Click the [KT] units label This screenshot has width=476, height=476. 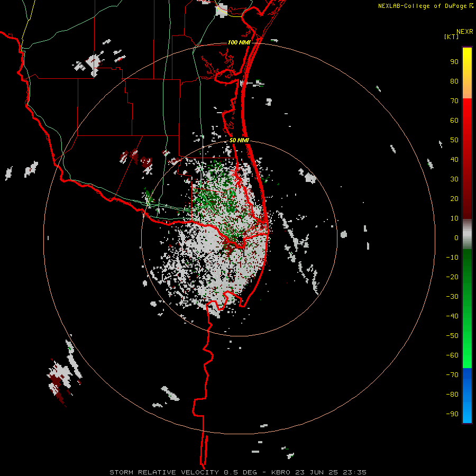click(452, 36)
